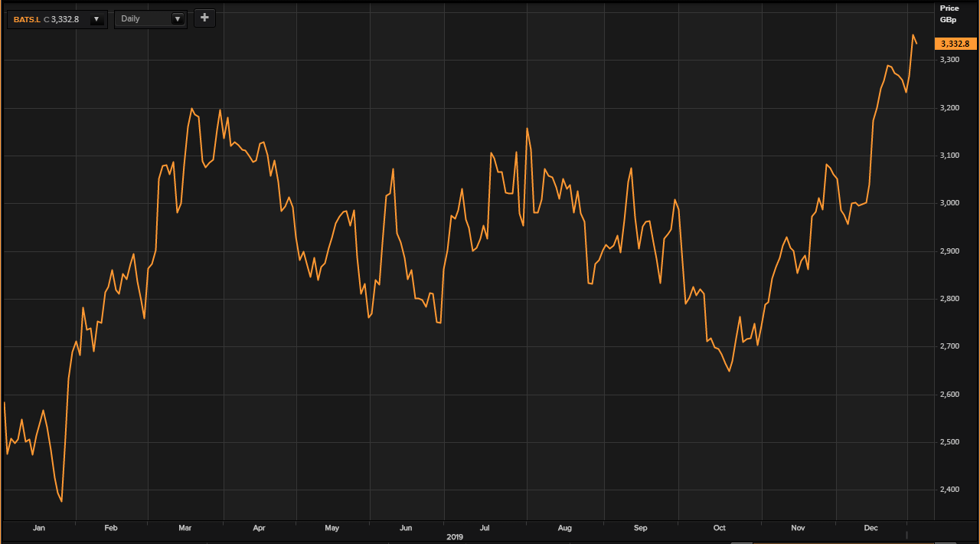Image resolution: width=980 pixels, height=544 pixels.
Task: Click the 3,000 price axis label
Action: [x=949, y=203]
